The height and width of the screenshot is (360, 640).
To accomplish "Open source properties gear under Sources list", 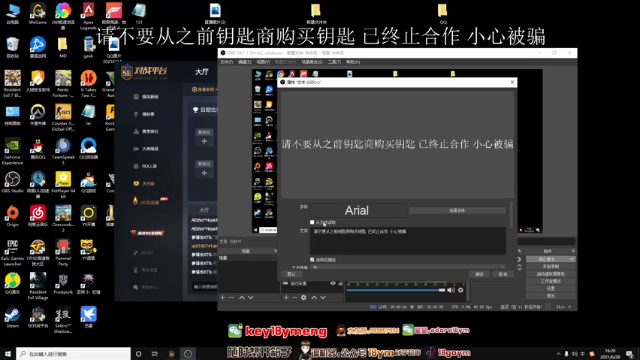I will coord(304,298).
